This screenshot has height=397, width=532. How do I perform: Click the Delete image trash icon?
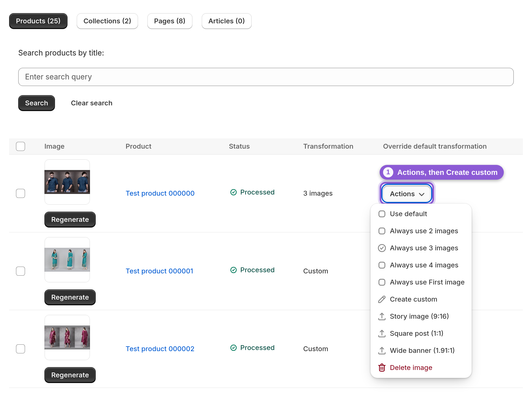[x=382, y=368]
